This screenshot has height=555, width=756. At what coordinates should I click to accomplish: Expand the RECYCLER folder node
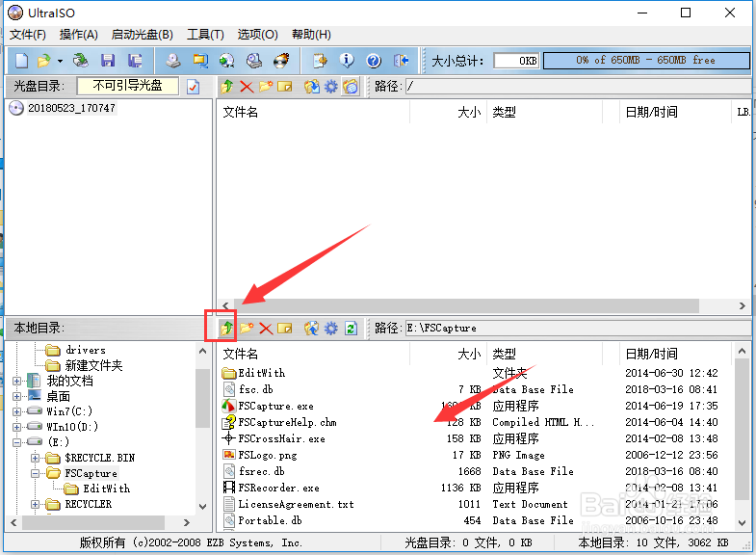[x=35, y=504]
